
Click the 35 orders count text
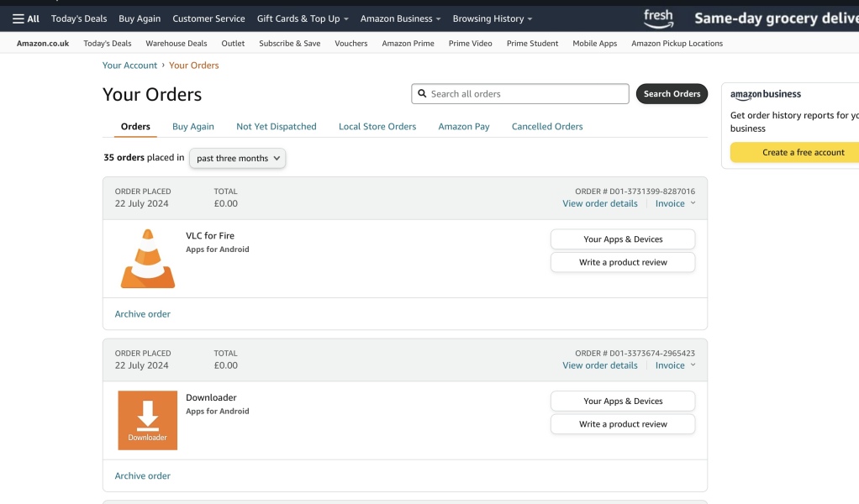124,158
